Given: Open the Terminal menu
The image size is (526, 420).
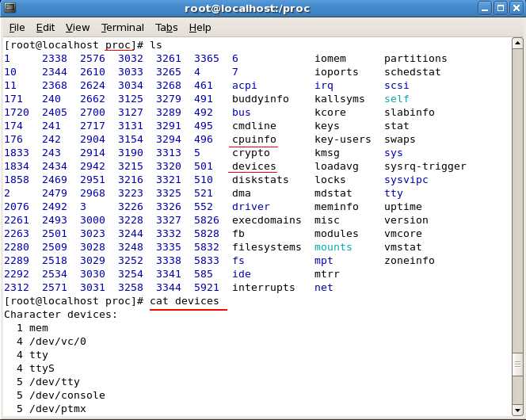Looking at the screenshot, I should (x=123, y=28).
